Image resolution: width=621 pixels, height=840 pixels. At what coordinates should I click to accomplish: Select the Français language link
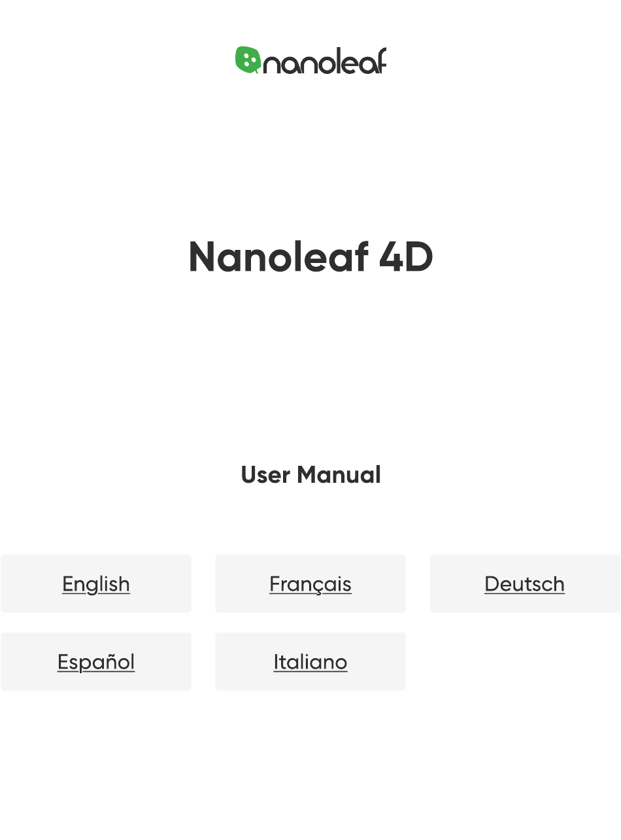[310, 584]
